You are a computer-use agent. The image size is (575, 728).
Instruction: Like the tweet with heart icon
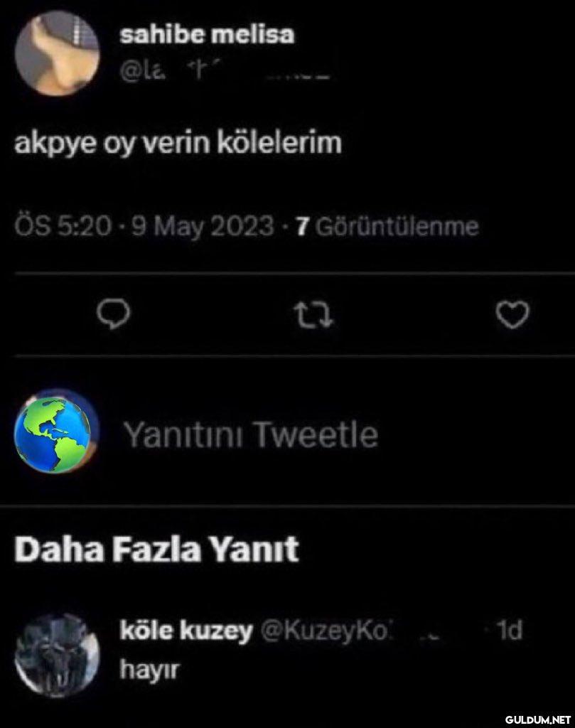[x=512, y=314]
